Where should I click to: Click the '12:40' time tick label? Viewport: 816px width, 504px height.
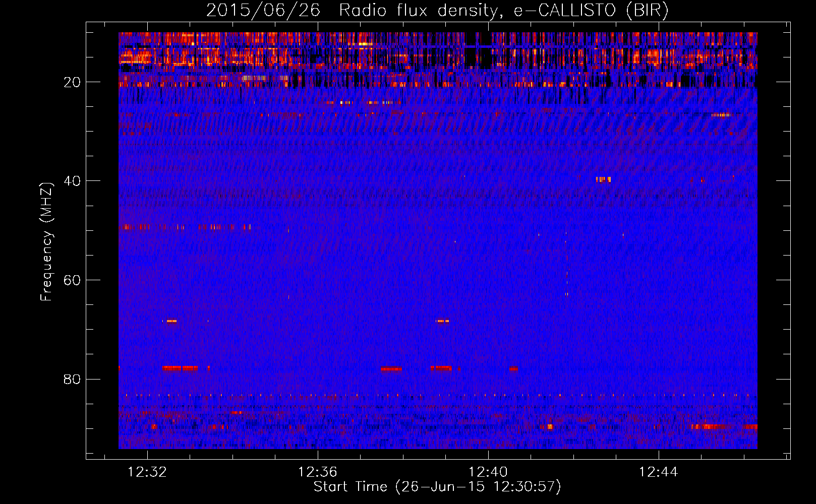coord(488,472)
